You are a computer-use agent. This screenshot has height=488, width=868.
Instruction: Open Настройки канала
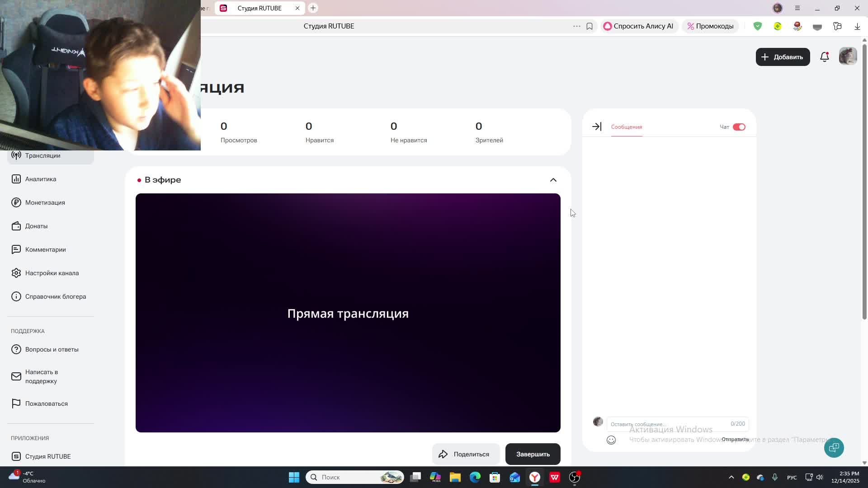click(x=51, y=273)
